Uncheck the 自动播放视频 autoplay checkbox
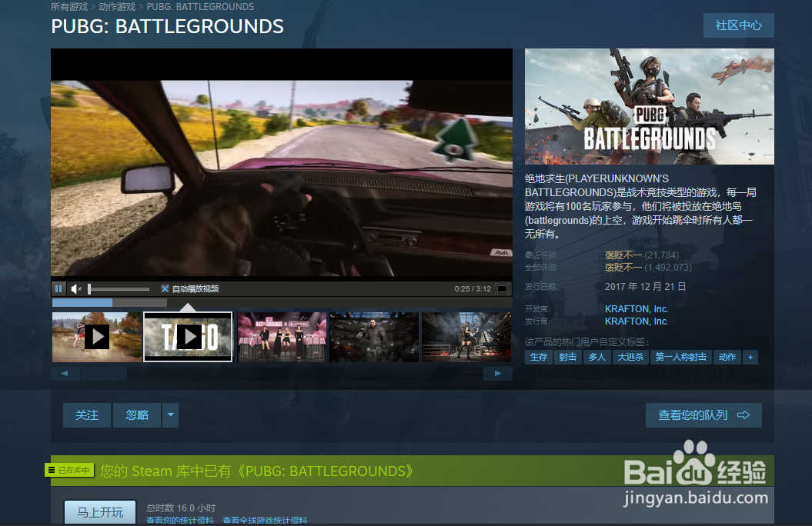The image size is (812, 526). (165, 288)
